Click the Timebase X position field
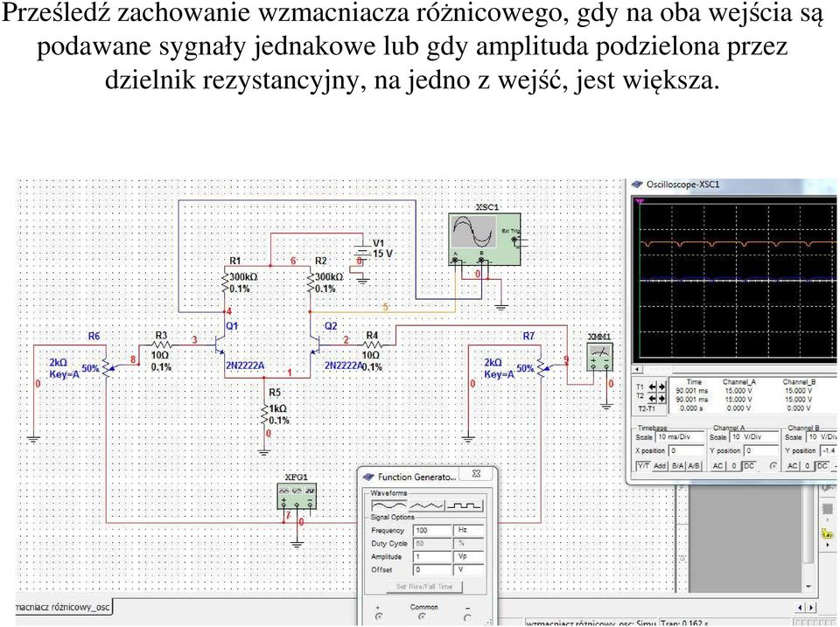 pos(686,451)
